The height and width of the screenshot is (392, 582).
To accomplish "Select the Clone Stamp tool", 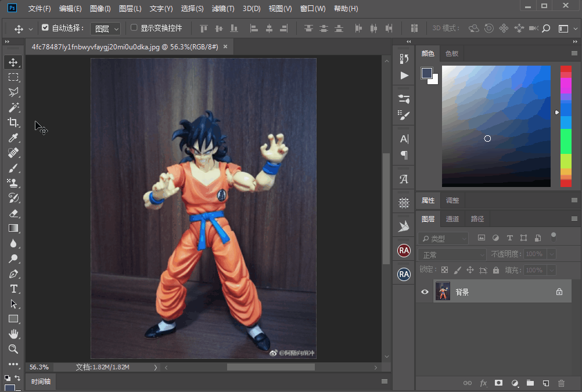I will pos(13,183).
